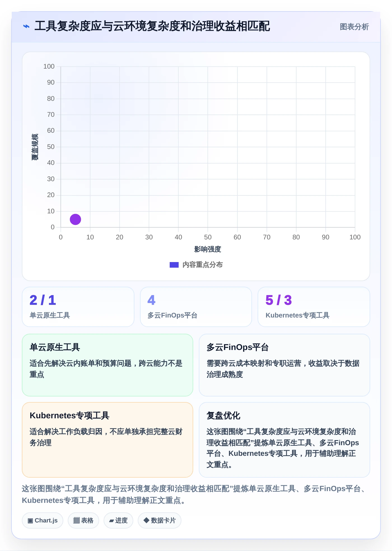Click the 进度 tag chip

118,520
